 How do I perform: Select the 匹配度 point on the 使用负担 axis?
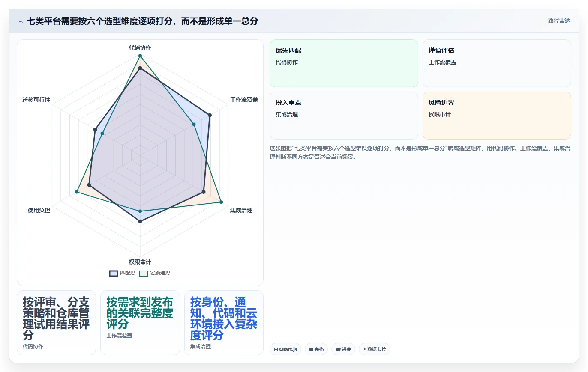click(x=89, y=185)
